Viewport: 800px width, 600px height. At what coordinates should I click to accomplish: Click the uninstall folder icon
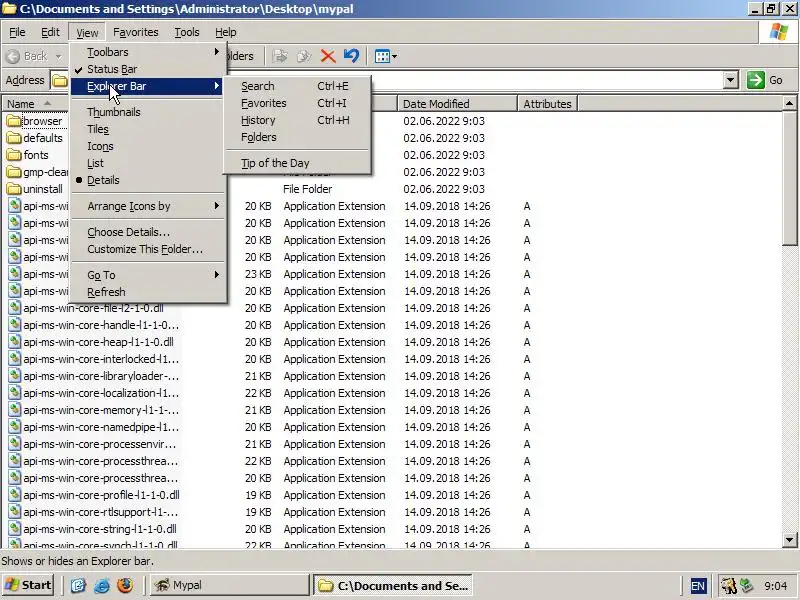14,189
